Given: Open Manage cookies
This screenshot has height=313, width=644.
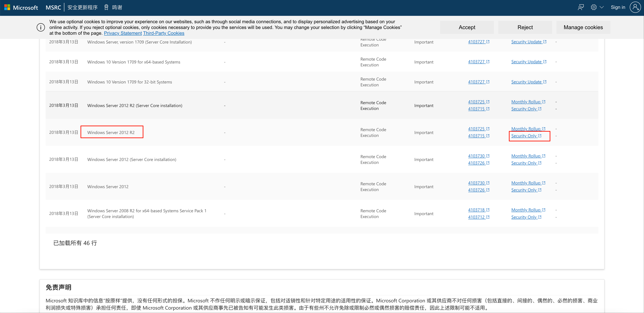Looking at the screenshot, I should pos(583,27).
